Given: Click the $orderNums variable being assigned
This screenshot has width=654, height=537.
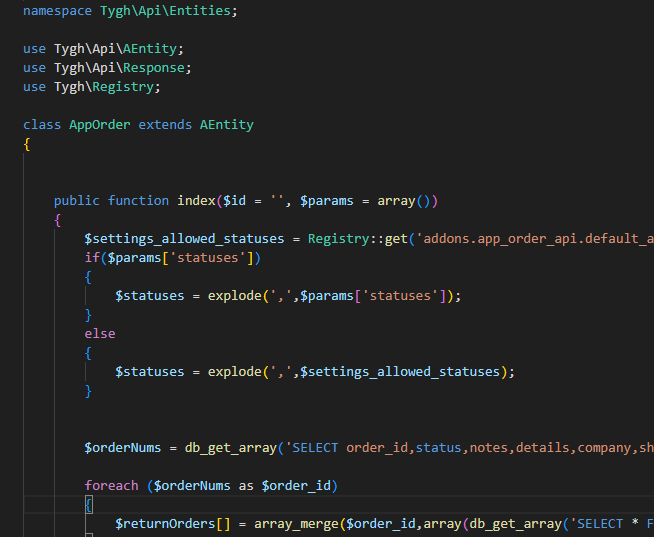Looking at the screenshot, I should coord(123,447).
